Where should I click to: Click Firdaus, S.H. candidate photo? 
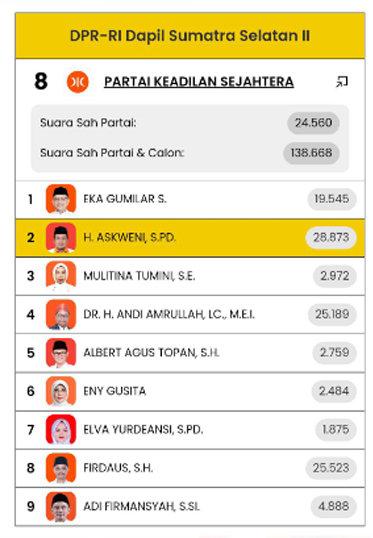(61, 468)
